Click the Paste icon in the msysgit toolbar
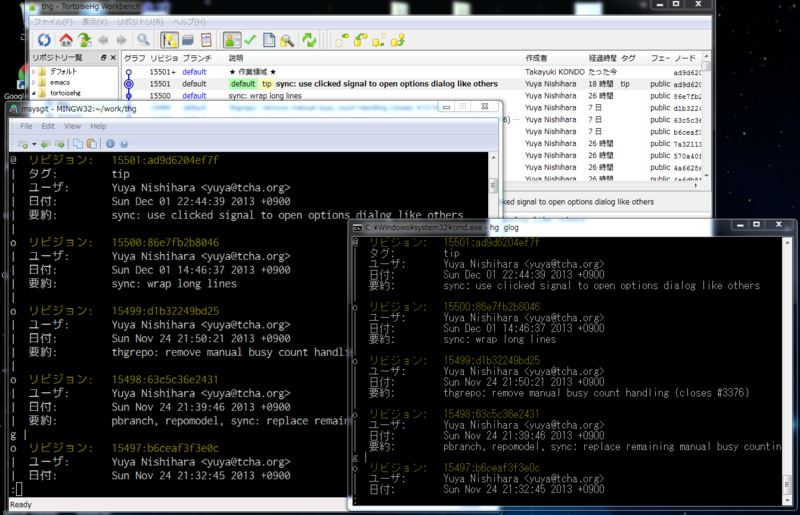 click(x=92, y=144)
